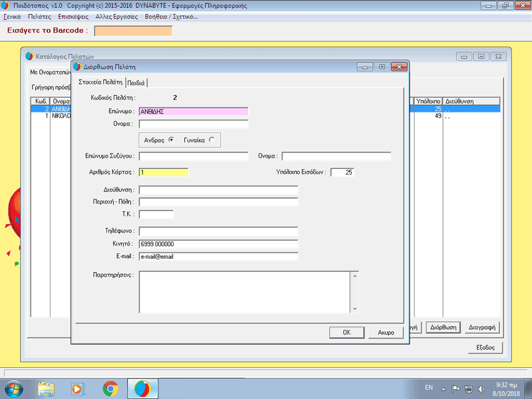532x399 pixels.
Task: Click the Διεύθυνση column header in customer list
Action: pyautogui.click(x=471, y=101)
